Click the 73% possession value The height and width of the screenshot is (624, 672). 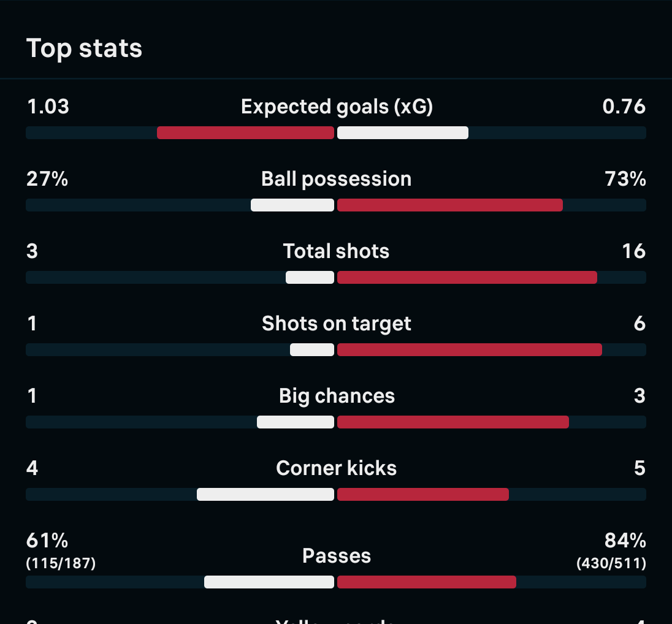coord(624,179)
